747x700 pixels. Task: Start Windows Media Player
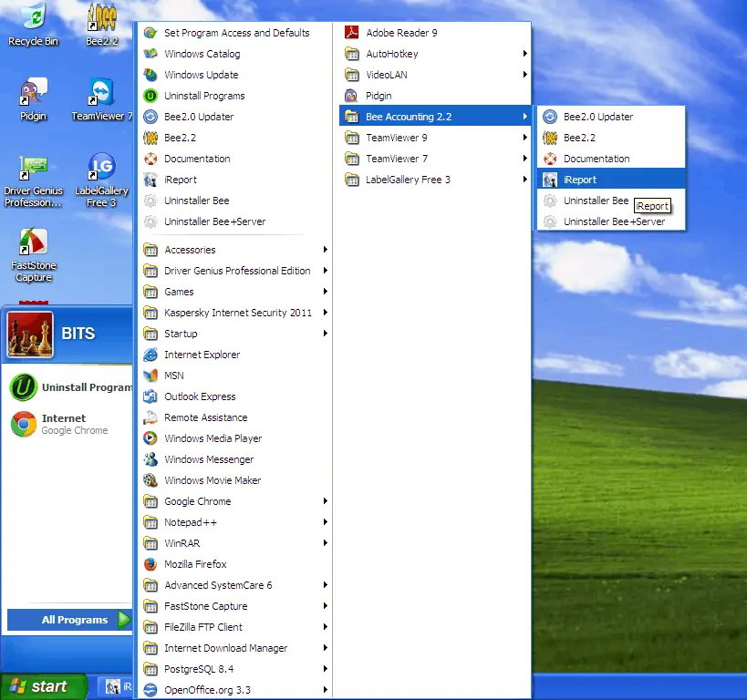234,438
